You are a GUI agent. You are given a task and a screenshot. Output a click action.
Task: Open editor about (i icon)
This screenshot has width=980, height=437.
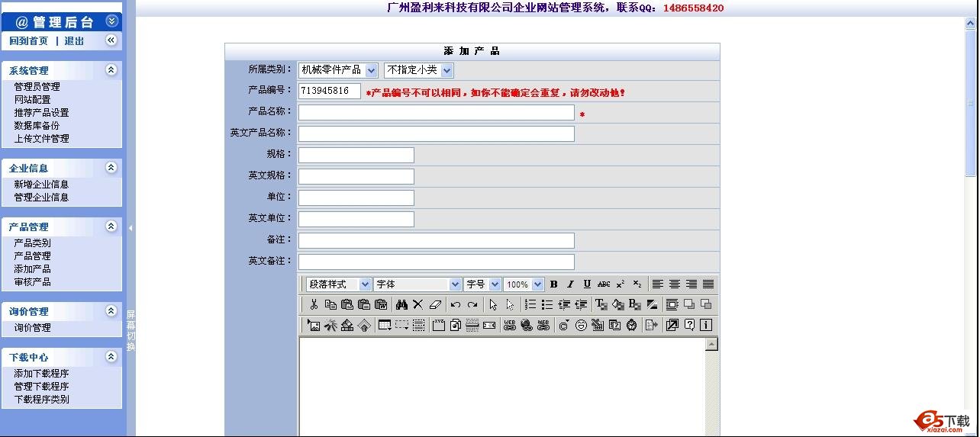706,325
